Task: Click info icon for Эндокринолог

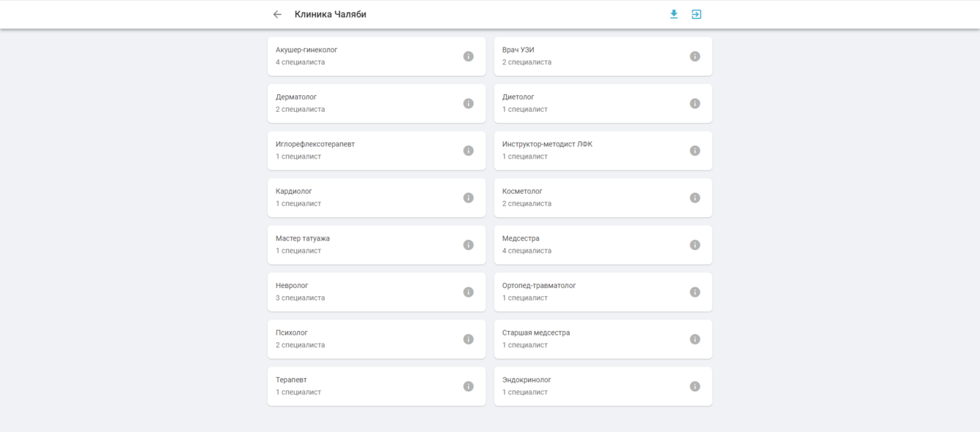Action: (x=695, y=387)
